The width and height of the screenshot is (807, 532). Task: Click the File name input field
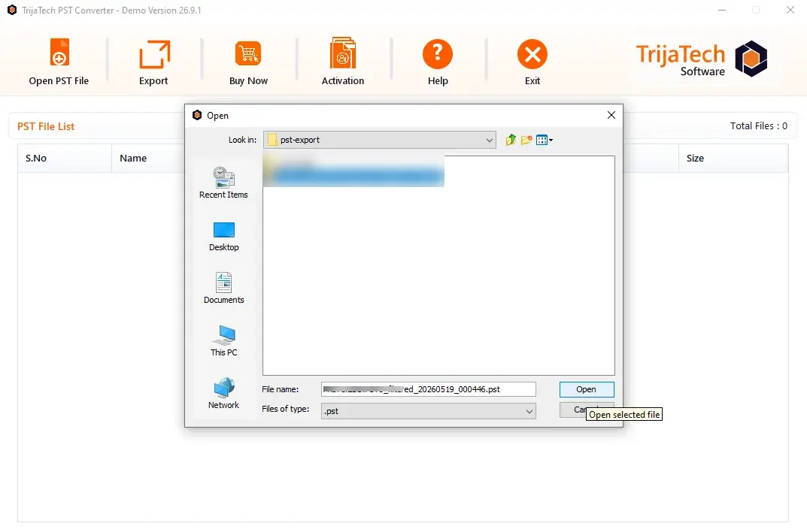point(428,389)
